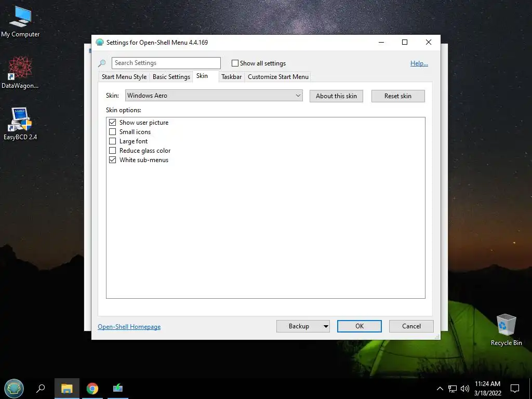Open Customize Start Menu tab
532x399 pixels.
point(278,77)
